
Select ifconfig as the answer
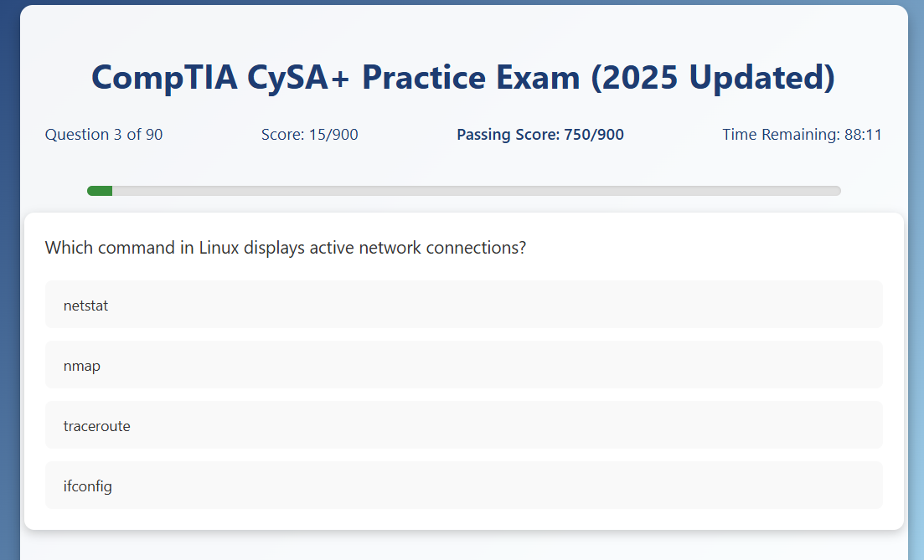[464, 486]
